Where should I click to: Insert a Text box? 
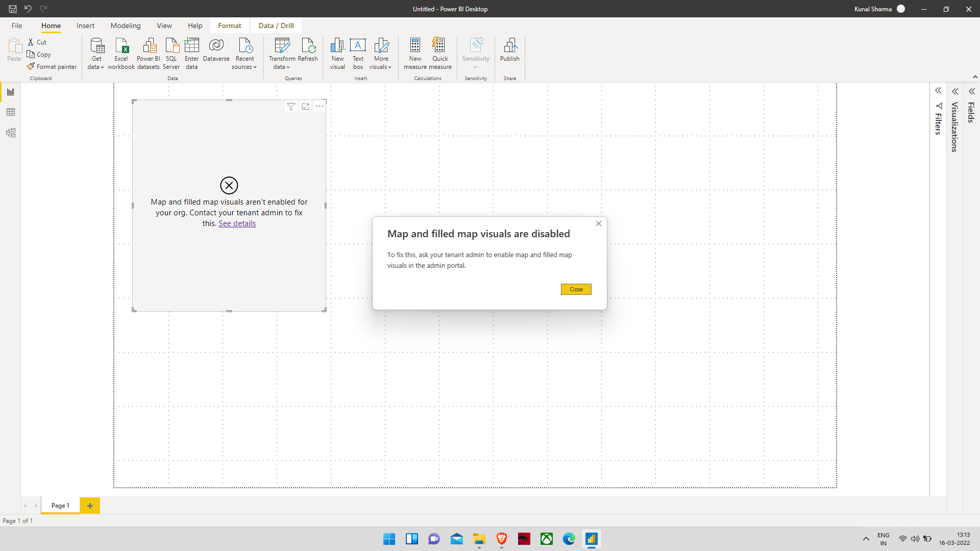point(358,53)
